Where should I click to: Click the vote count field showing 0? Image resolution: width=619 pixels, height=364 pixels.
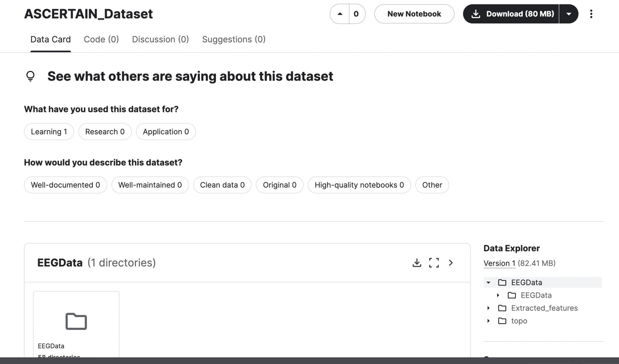pyautogui.click(x=356, y=14)
